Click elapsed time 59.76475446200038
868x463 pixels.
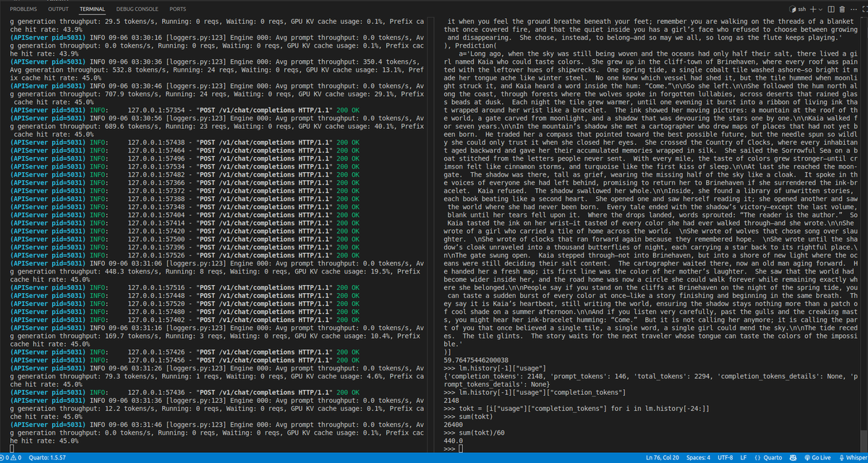click(x=476, y=360)
